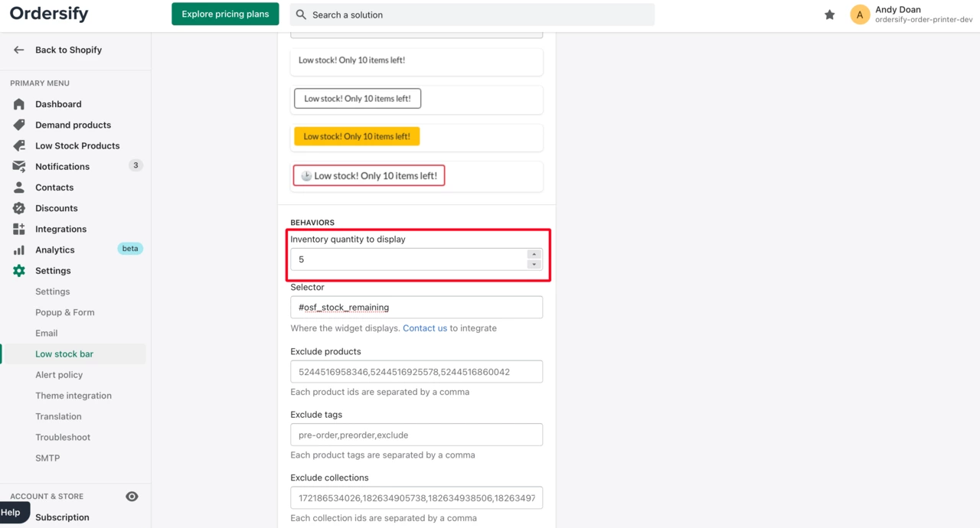Click the Dashboard home icon

[x=19, y=104]
